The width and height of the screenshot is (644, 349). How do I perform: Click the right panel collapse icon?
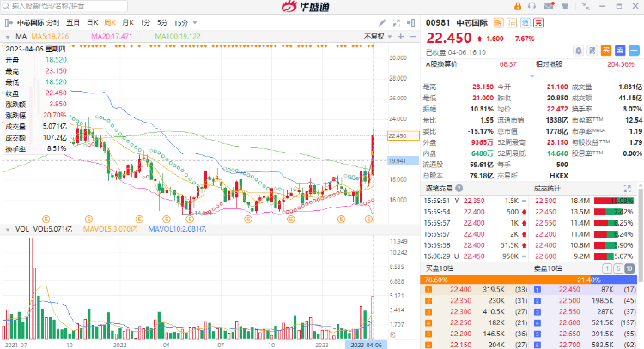410,22
